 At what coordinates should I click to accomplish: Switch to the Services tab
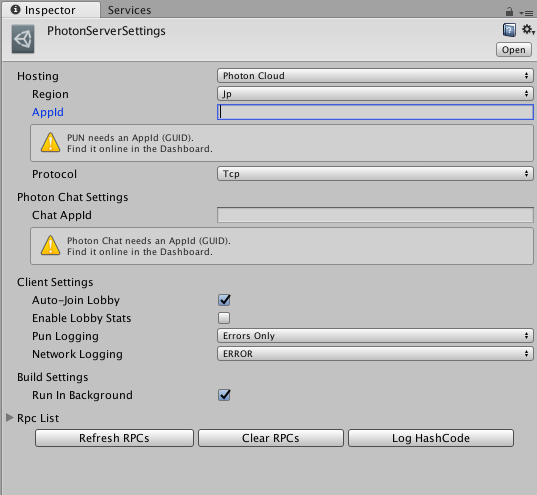pos(129,10)
